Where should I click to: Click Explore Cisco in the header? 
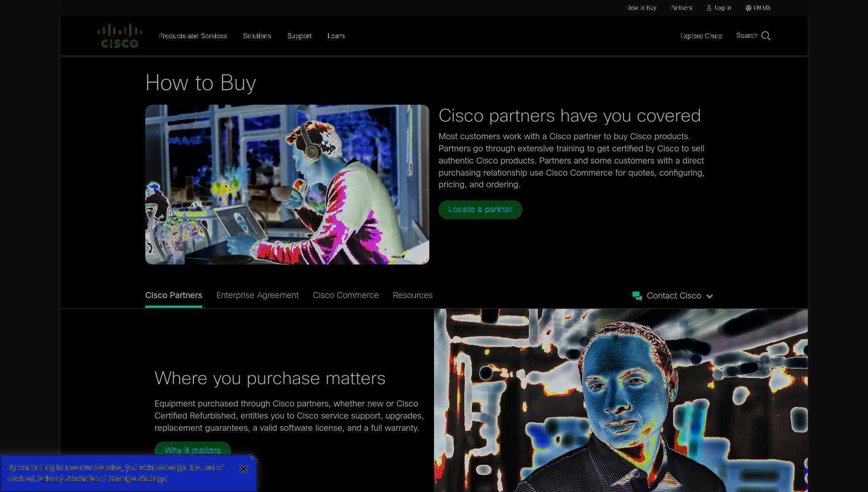pyautogui.click(x=701, y=36)
